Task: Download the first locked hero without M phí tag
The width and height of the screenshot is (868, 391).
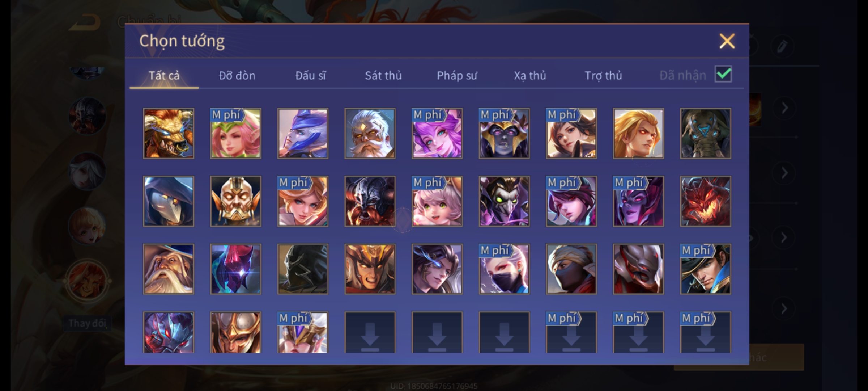Action: pos(370,332)
